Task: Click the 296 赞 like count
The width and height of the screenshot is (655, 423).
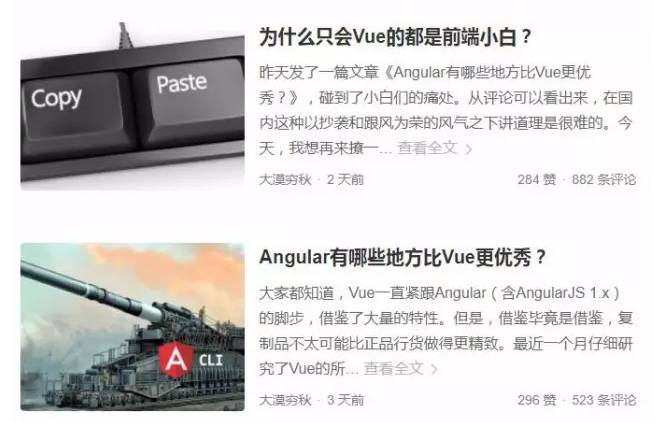Action: pos(537,400)
